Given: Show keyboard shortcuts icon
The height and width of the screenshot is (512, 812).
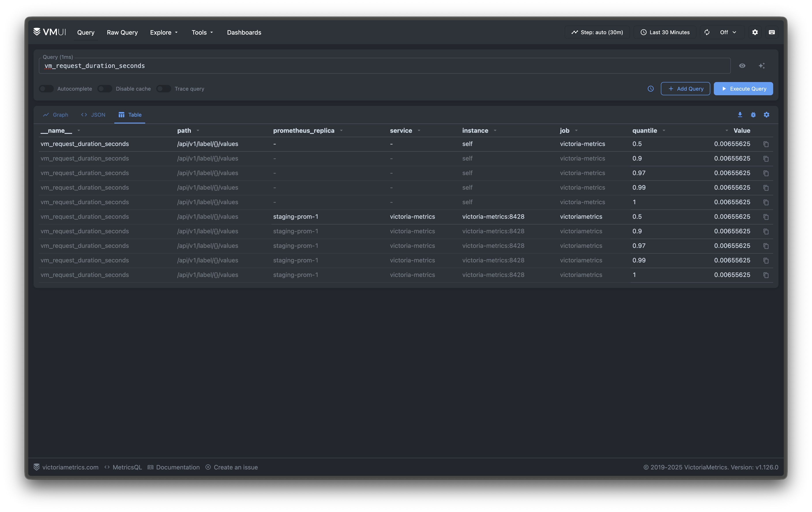Looking at the screenshot, I should [x=772, y=32].
